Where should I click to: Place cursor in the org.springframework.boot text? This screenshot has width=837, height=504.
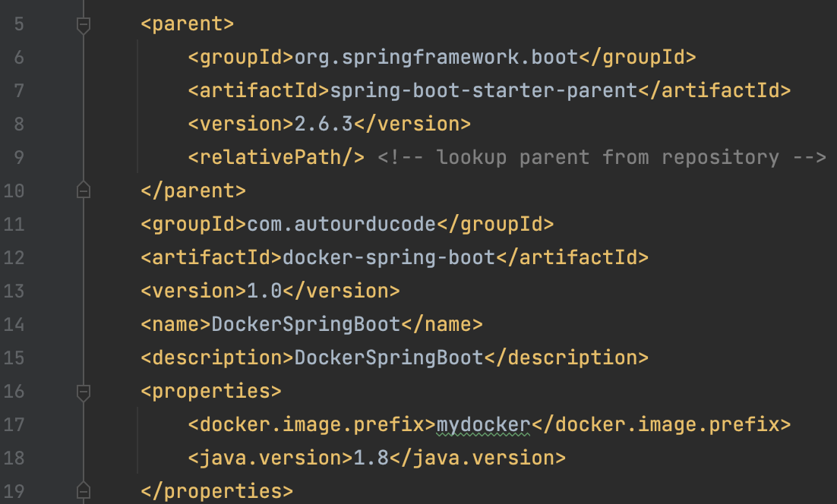(437, 57)
